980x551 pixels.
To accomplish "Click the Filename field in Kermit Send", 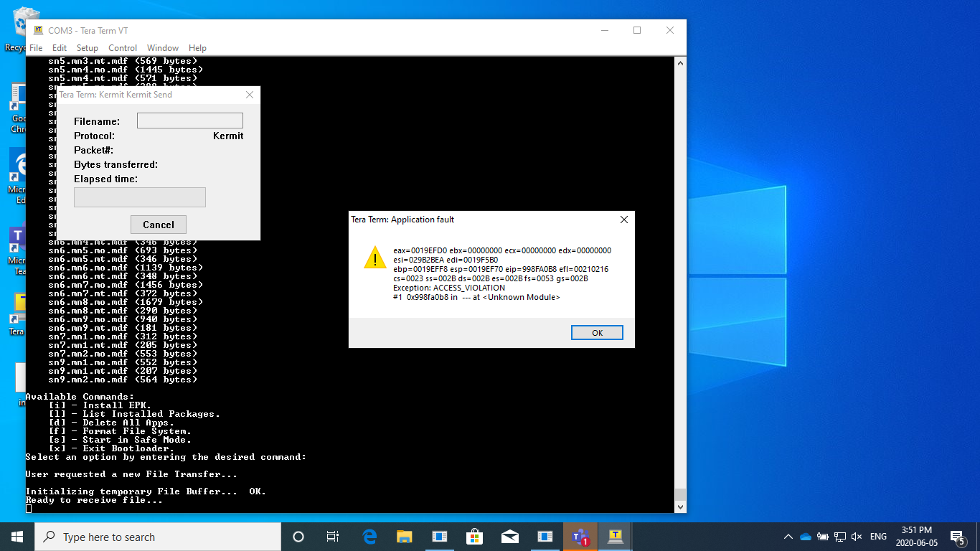I will point(190,121).
